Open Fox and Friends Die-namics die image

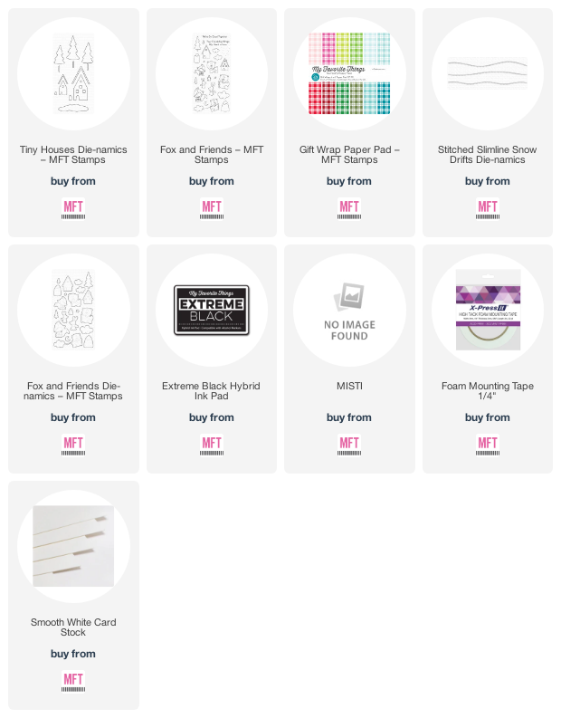73,310
